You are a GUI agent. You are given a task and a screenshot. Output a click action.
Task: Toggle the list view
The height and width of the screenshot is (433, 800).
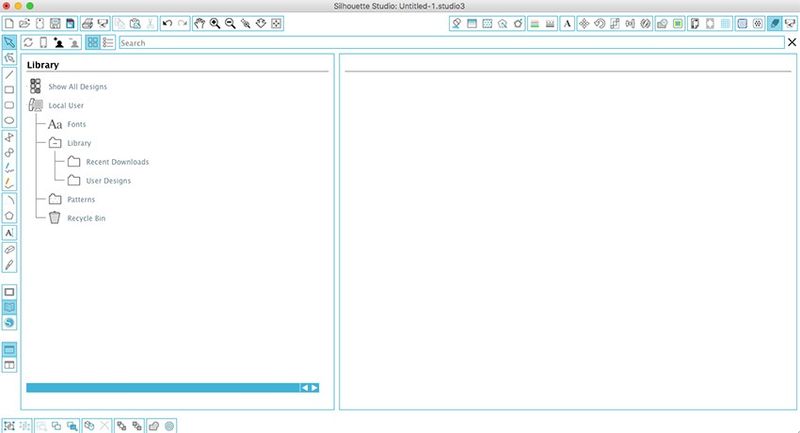108,43
